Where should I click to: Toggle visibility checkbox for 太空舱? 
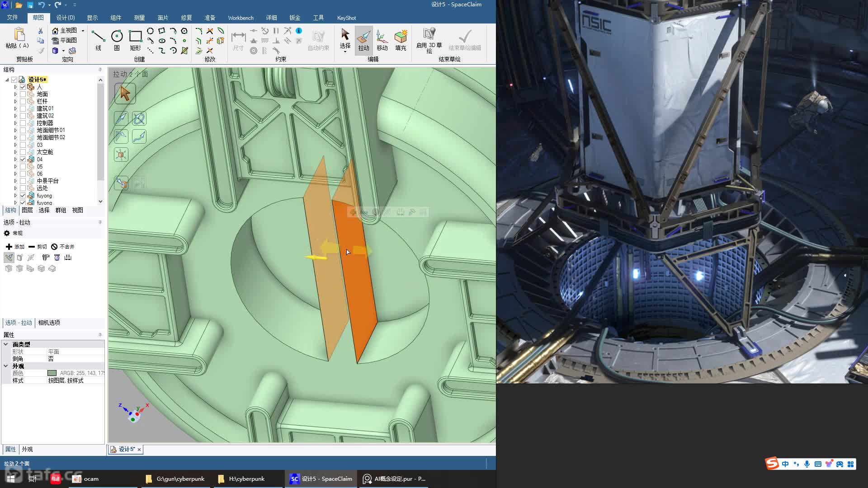[x=23, y=152]
